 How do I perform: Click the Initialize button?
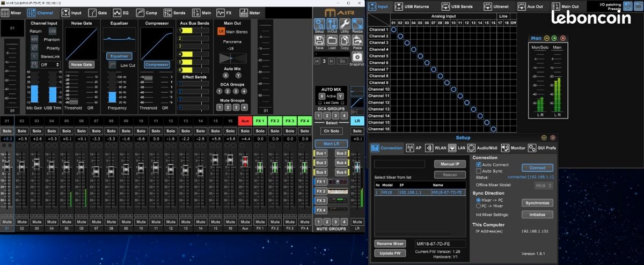click(537, 214)
